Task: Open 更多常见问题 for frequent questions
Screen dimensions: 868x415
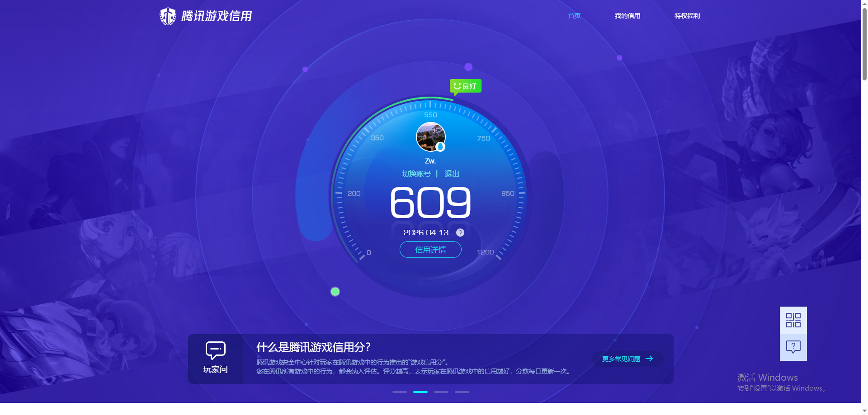Action: click(627, 359)
